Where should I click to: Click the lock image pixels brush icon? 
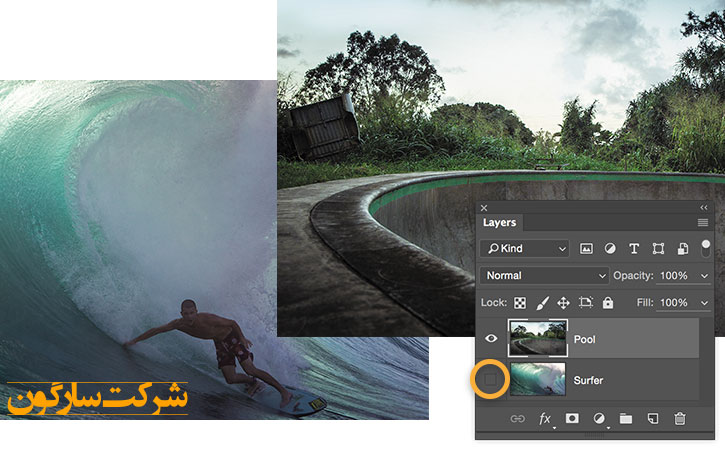[x=542, y=302]
